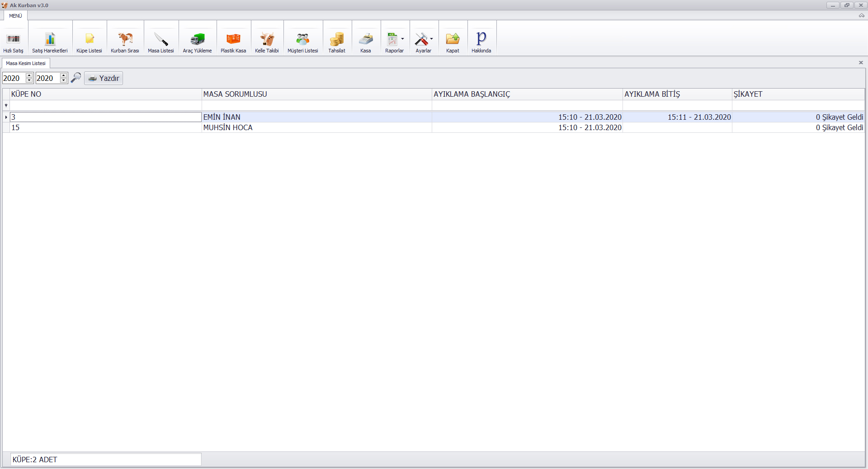Open Tahsilat coins icon
Image resolution: width=868 pixels, height=469 pixels.
point(337,39)
